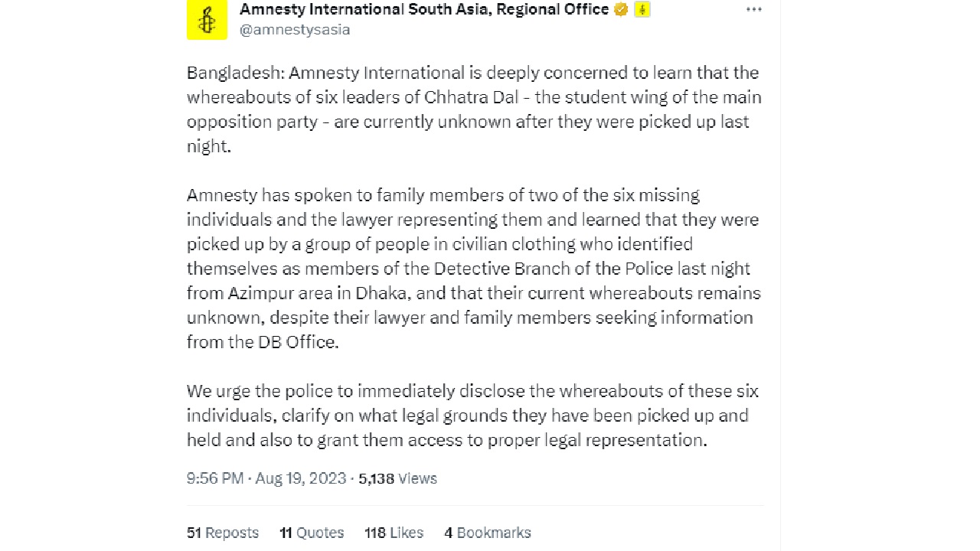This screenshot has height=551, width=980.
Task: Click the paragraph urging police disclosure
Action: [472, 416]
